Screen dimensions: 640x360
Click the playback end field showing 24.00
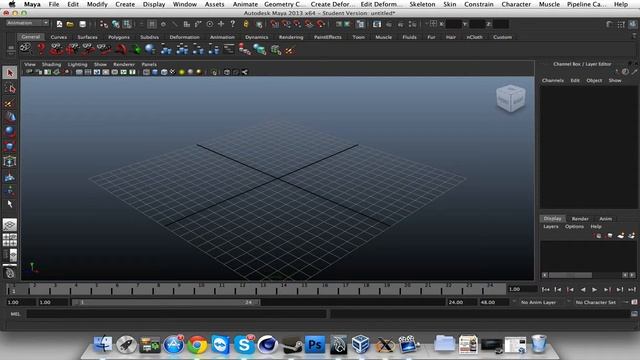tap(461, 302)
